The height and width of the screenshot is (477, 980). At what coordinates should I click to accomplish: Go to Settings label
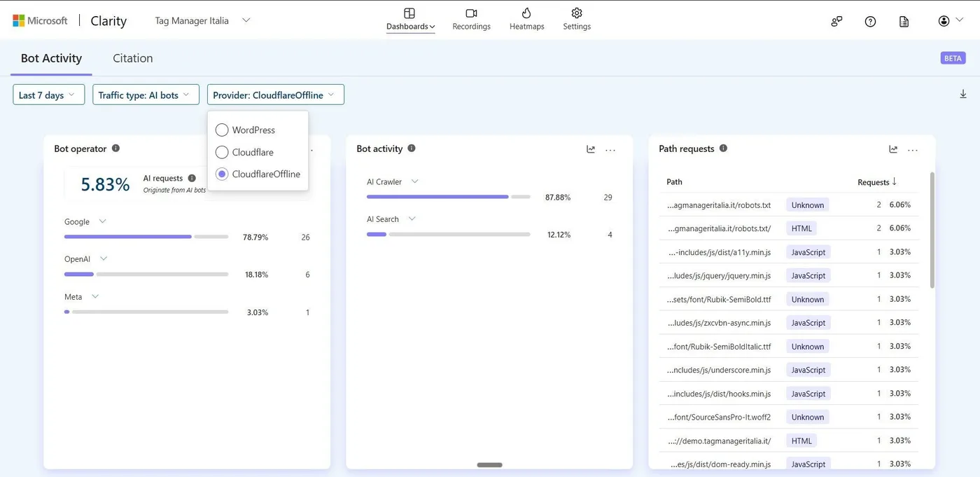click(577, 27)
